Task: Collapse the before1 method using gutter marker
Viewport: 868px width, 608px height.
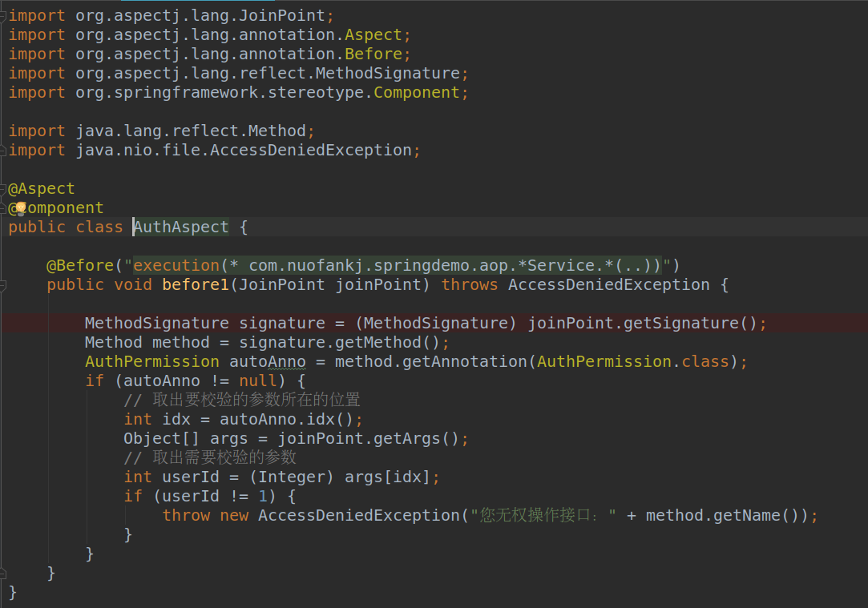Action: pyautogui.click(x=4, y=284)
